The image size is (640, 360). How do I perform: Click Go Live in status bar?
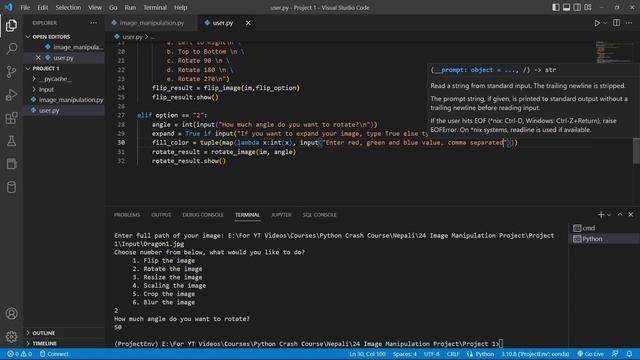coord(591,354)
